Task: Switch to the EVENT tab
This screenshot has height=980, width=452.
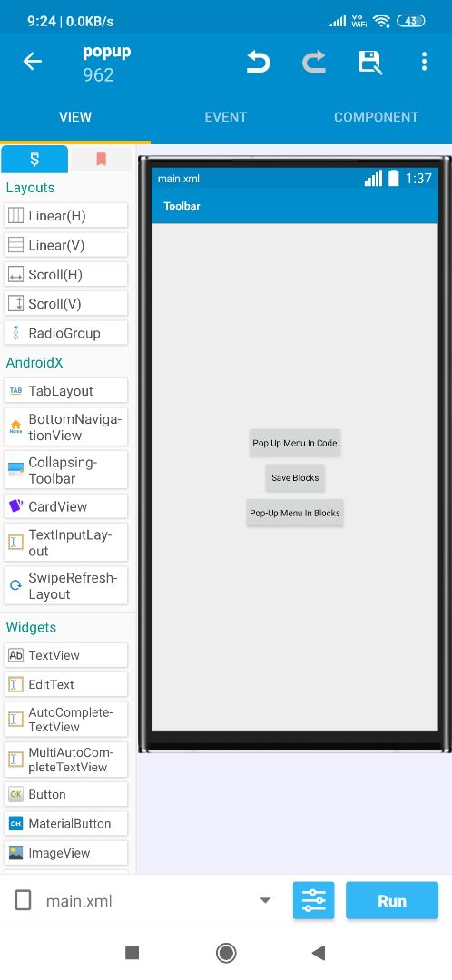Action: coord(226,117)
